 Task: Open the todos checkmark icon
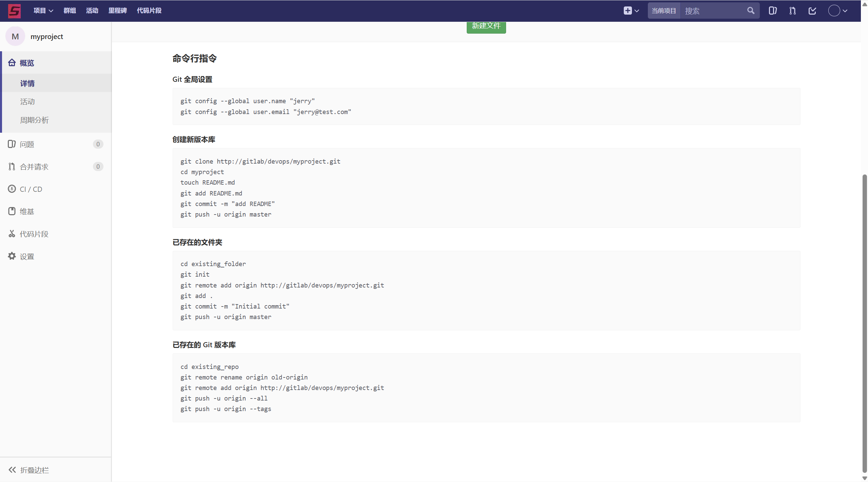click(x=812, y=11)
